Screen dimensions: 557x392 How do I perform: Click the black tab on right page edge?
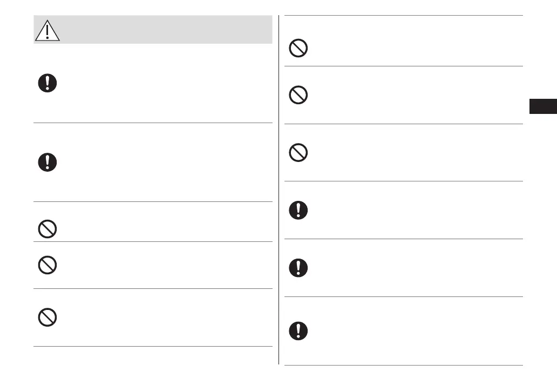click(542, 106)
